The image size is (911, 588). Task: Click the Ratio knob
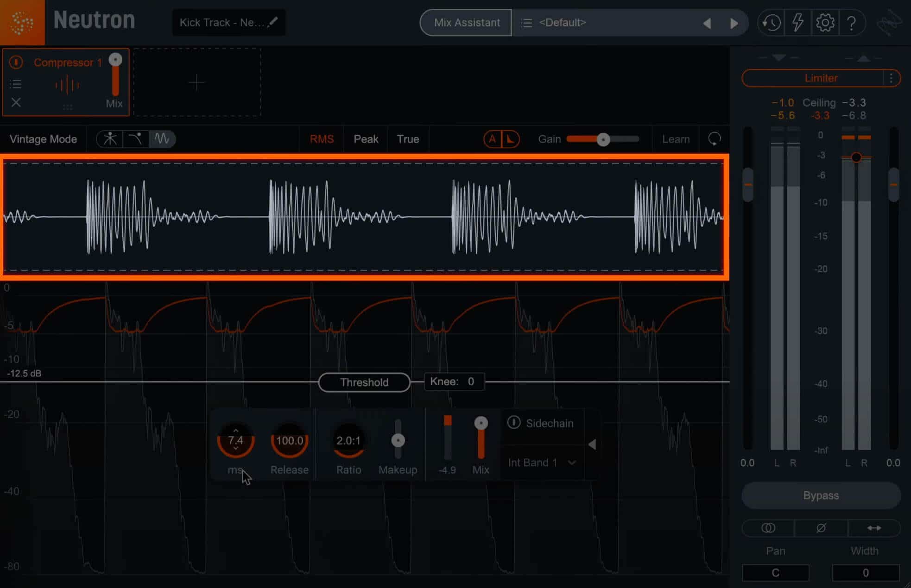[348, 440]
